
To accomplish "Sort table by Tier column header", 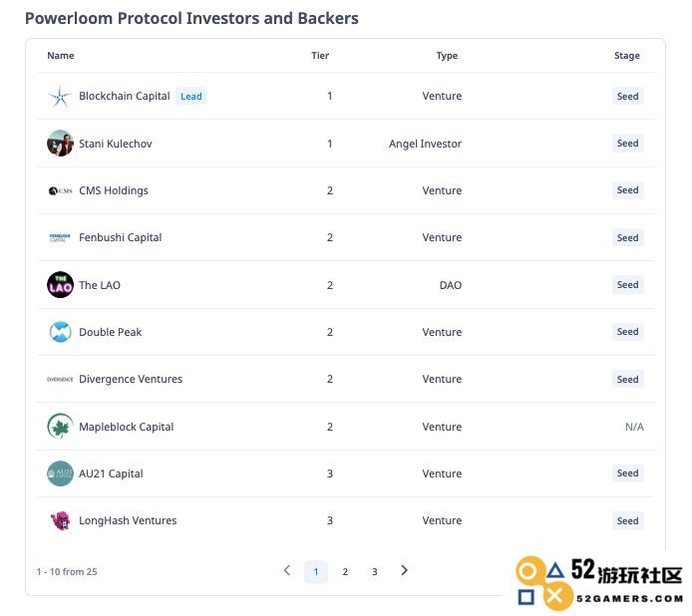I will coord(320,56).
